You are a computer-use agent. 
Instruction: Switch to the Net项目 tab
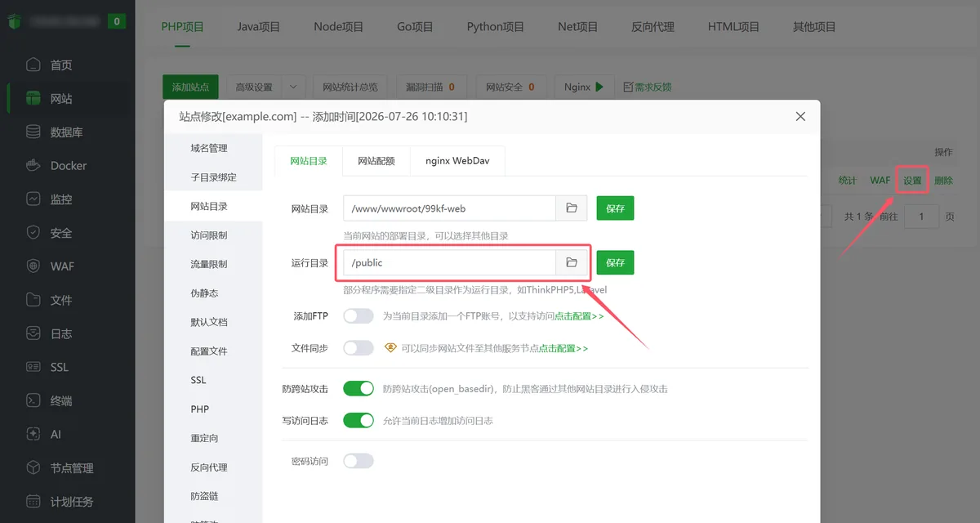(x=578, y=26)
